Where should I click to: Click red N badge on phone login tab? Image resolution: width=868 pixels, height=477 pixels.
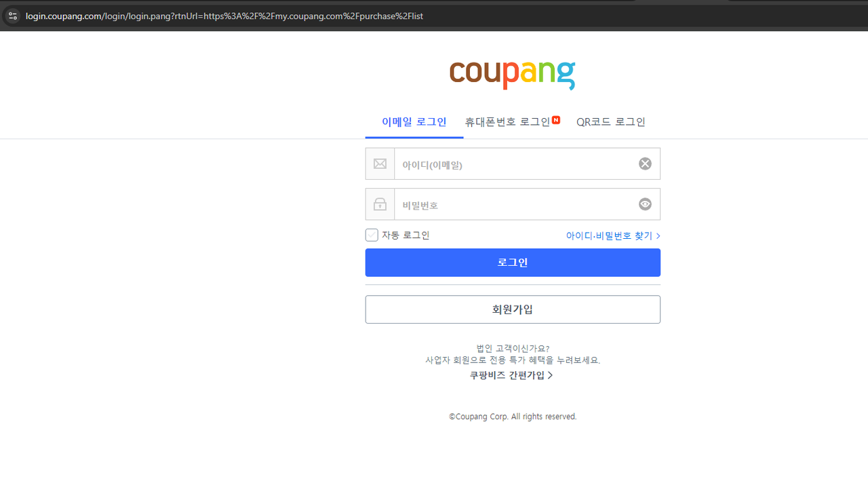(556, 120)
